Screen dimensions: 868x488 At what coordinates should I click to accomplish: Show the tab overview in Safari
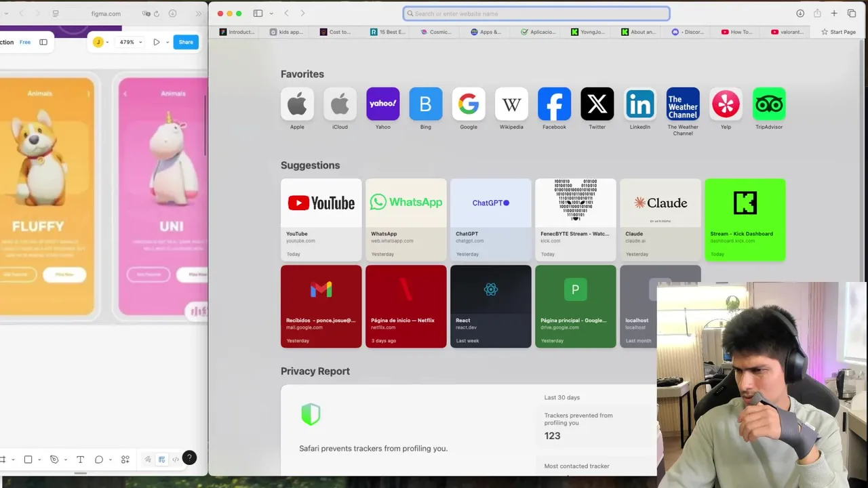[x=852, y=14]
